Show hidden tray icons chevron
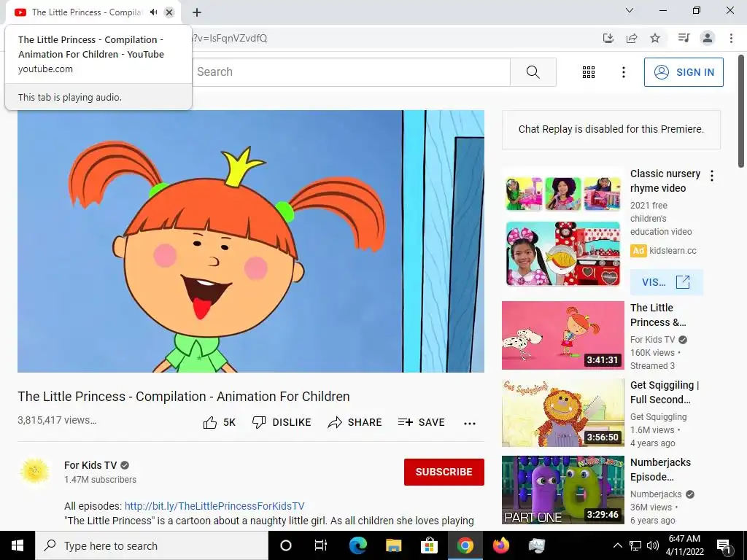The image size is (747, 560). (x=617, y=545)
